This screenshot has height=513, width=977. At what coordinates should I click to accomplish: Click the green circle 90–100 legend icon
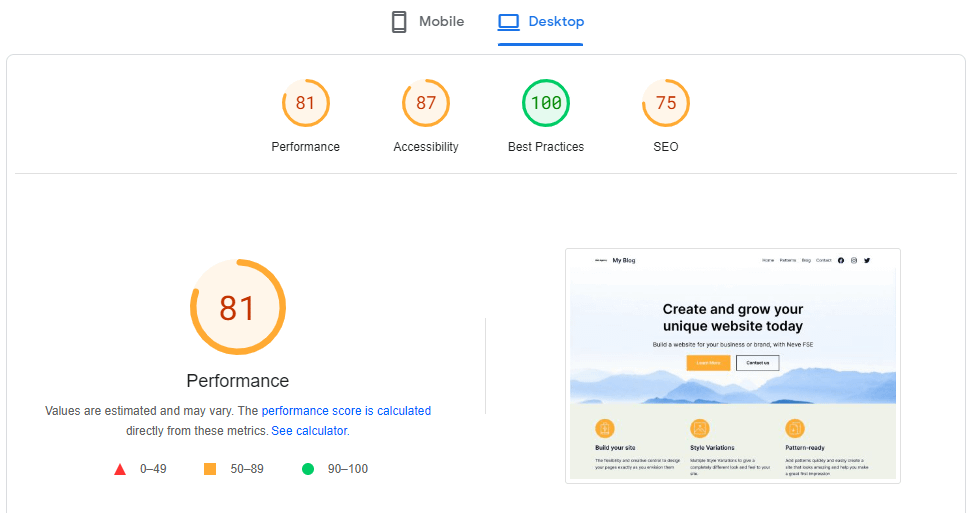point(308,469)
